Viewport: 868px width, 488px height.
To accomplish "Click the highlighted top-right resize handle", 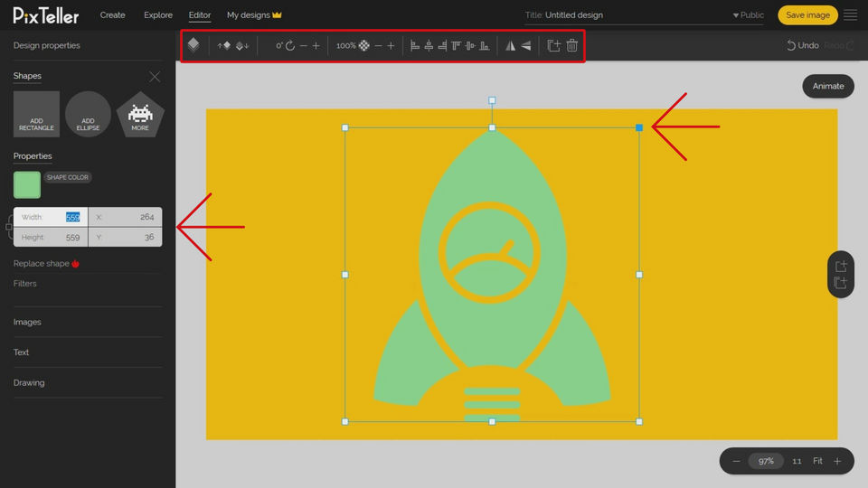I will point(639,127).
